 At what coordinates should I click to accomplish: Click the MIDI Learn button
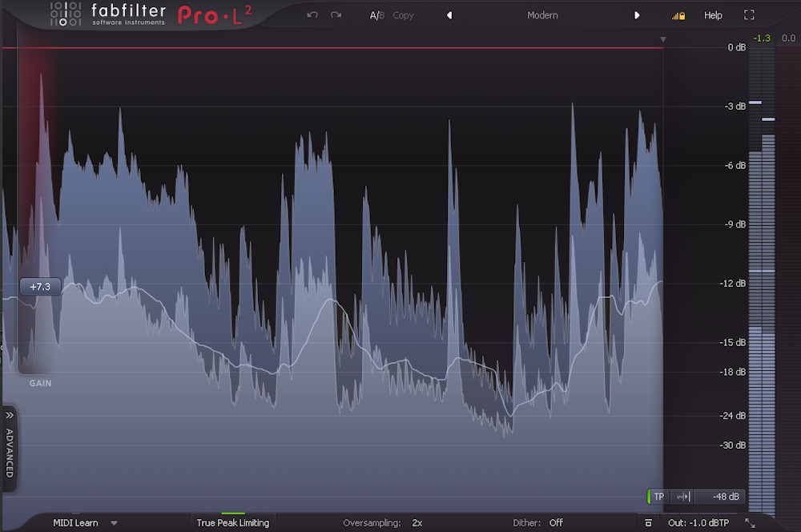coord(75,523)
